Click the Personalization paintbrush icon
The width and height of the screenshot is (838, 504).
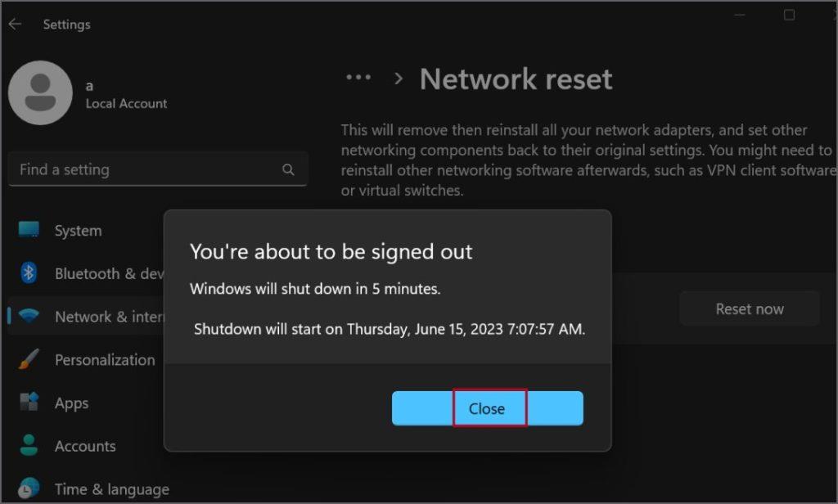29,359
